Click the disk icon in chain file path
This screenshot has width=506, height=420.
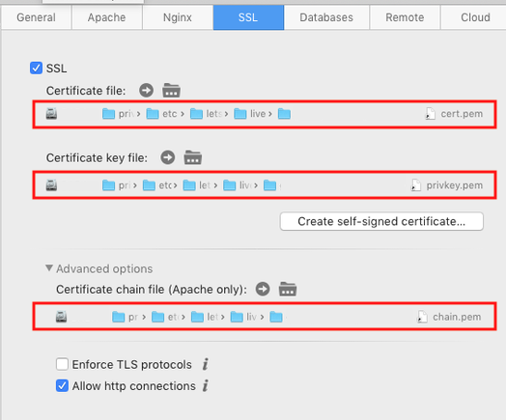coord(61,317)
